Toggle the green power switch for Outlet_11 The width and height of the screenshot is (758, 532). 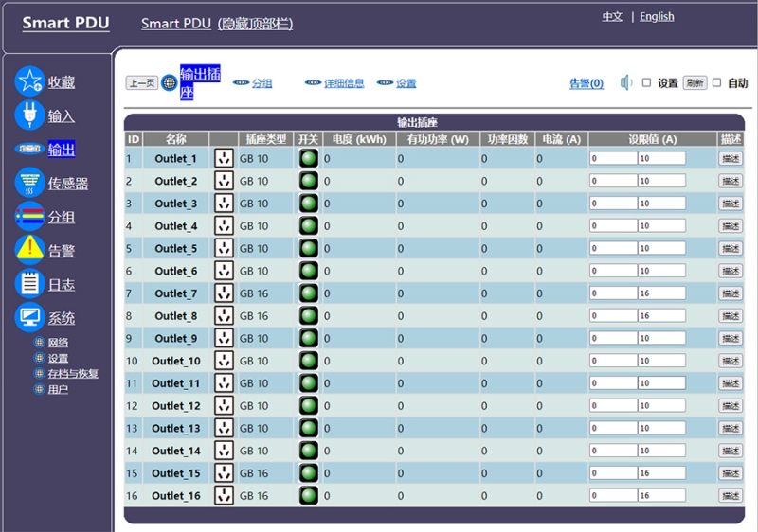(x=309, y=383)
